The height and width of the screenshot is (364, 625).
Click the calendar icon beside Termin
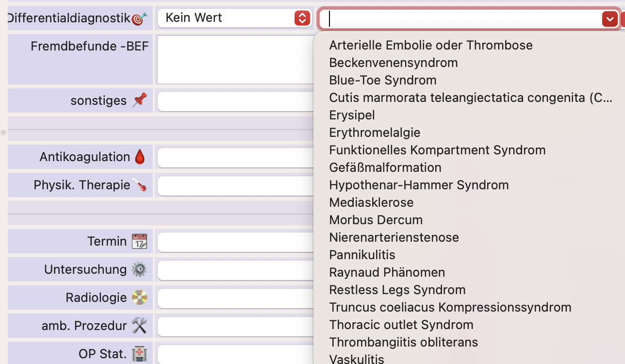point(140,241)
